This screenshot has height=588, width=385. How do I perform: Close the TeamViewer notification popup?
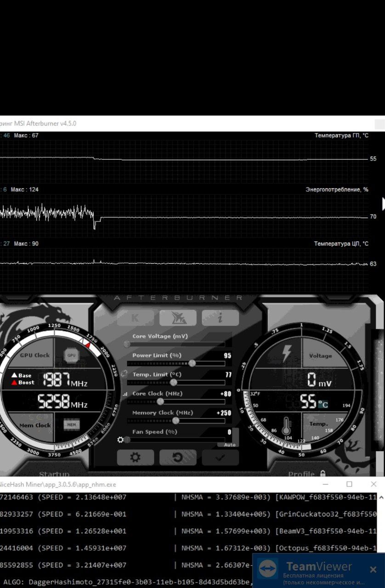[x=373, y=570]
